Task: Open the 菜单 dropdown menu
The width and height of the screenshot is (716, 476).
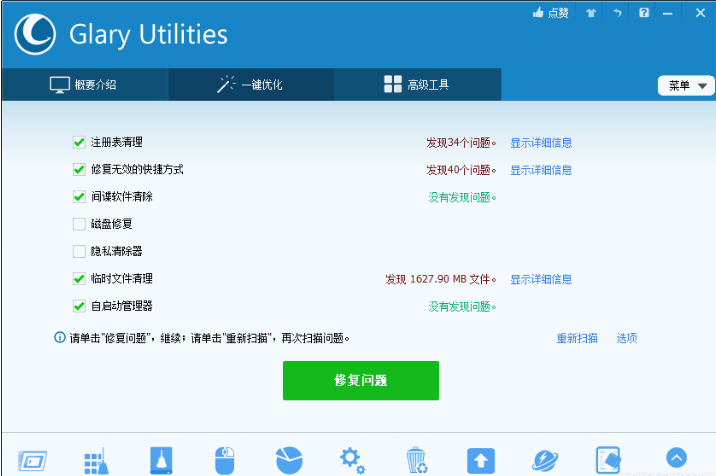Action: pyautogui.click(x=686, y=85)
